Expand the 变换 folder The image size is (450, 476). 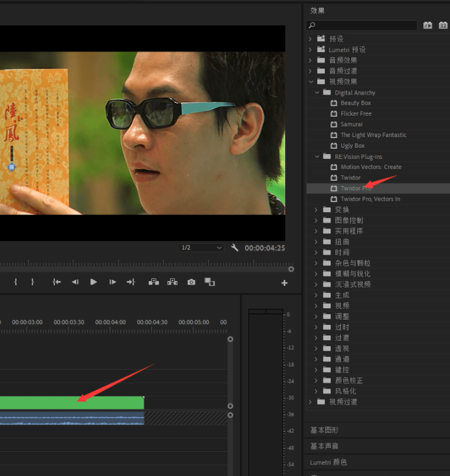point(316,210)
